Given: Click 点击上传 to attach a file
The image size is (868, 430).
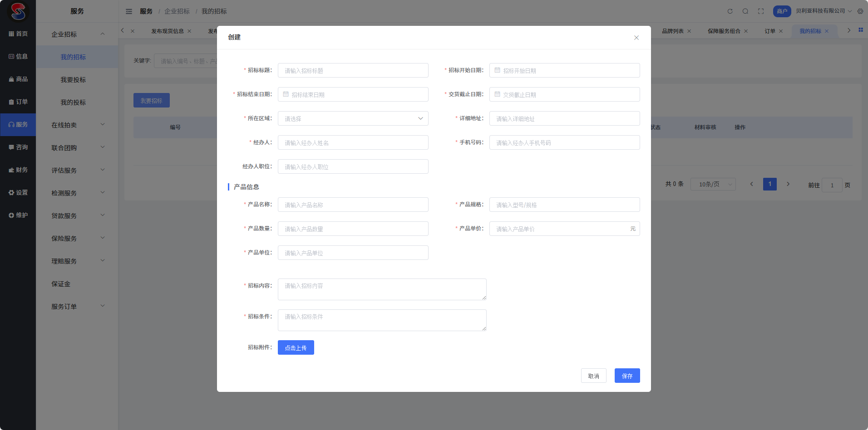Looking at the screenshot, I should click(296, 347).
